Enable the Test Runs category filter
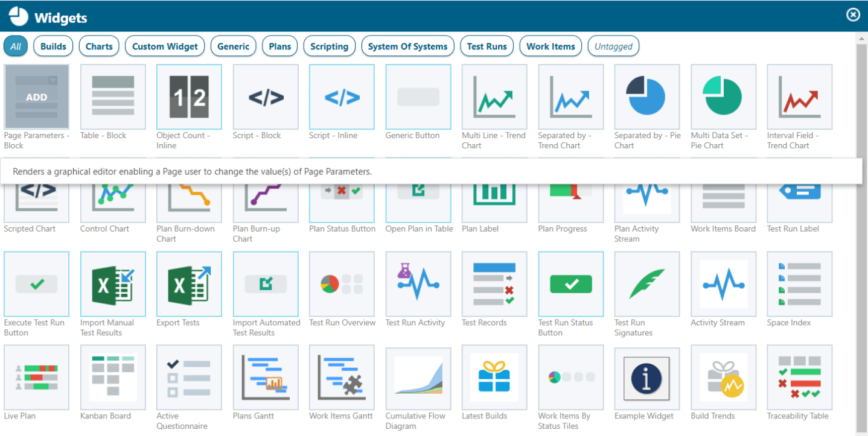This screenshot has height=436, width=868. coord(487,46)
